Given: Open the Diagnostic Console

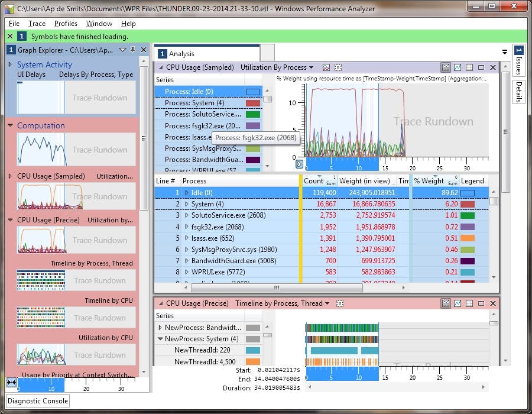Looking at the screenshot, I should pyautogui.click(x=38, y=401).
